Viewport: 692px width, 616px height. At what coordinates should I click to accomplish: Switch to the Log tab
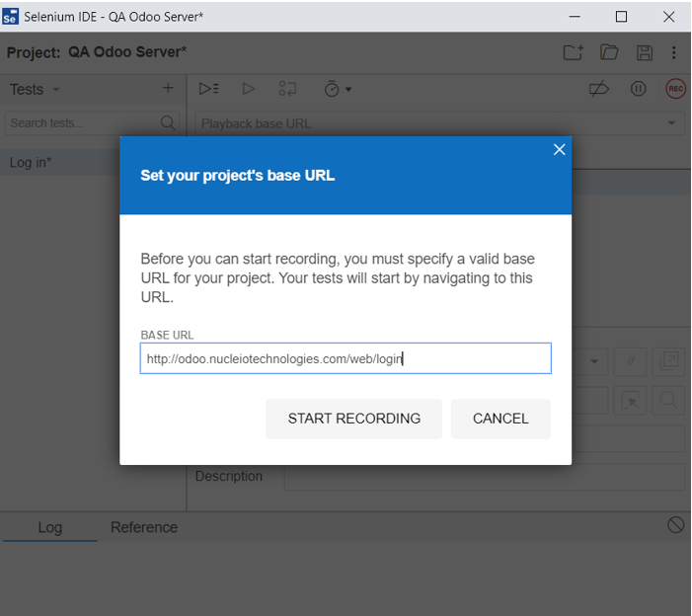point(50,527)
